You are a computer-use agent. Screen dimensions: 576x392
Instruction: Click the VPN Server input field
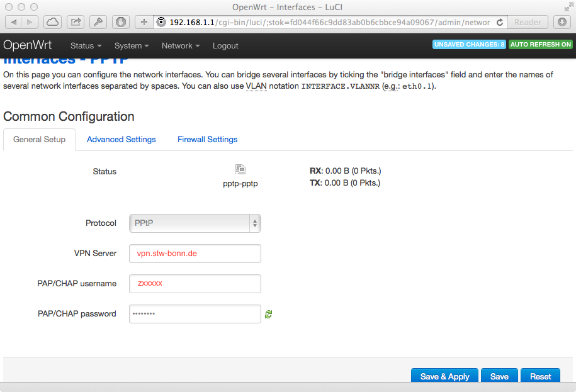[x=195, y=254]
